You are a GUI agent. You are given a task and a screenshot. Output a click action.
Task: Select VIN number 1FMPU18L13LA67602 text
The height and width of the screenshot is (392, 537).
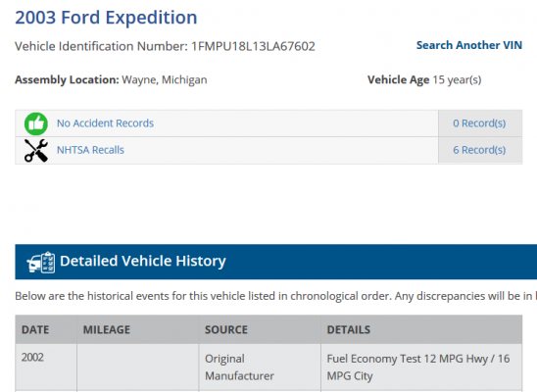coord(253,46)
